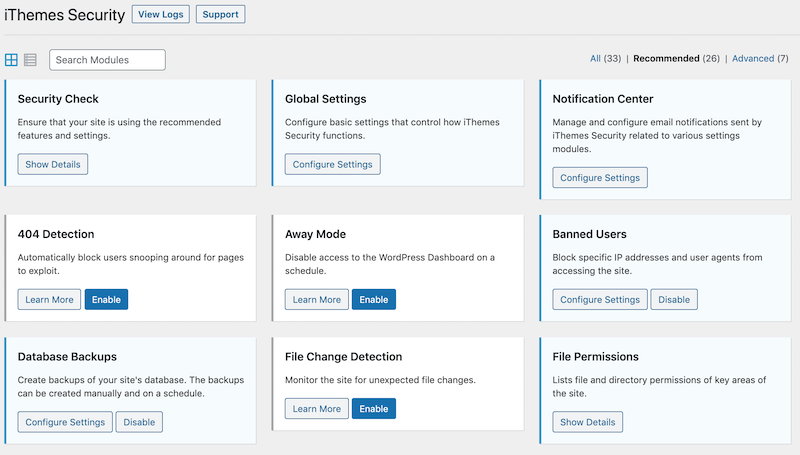
Task: Click the Global Settings card title
Action: (x=326, y=99)
